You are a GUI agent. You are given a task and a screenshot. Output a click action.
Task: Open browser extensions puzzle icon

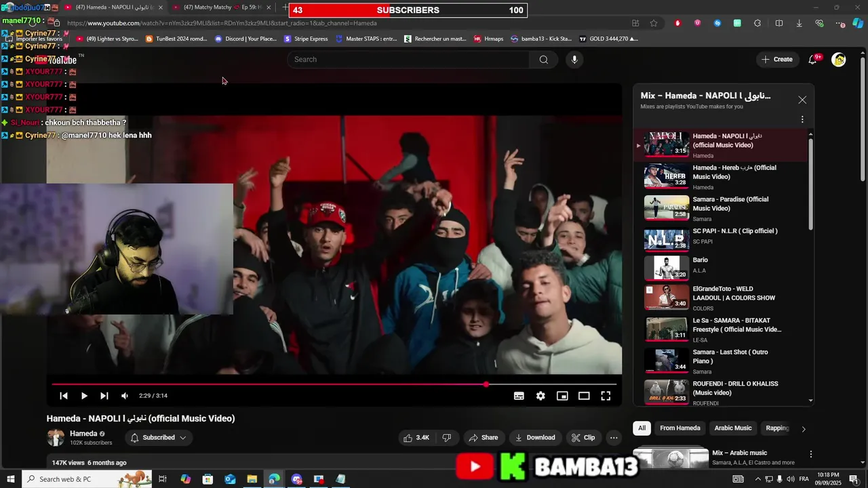tap(757, 23)
